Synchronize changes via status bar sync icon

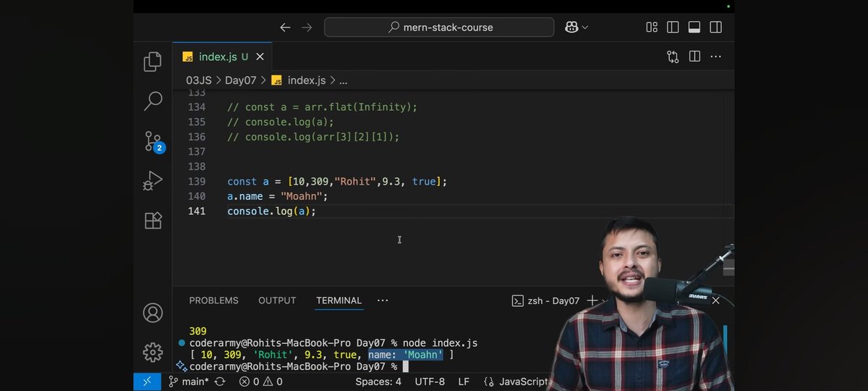pos(220,382)
